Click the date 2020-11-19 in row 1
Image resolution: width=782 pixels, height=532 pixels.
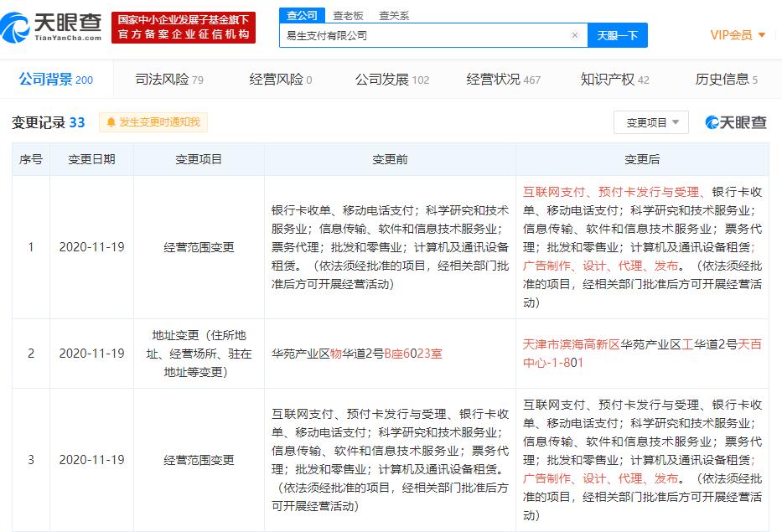91,247
